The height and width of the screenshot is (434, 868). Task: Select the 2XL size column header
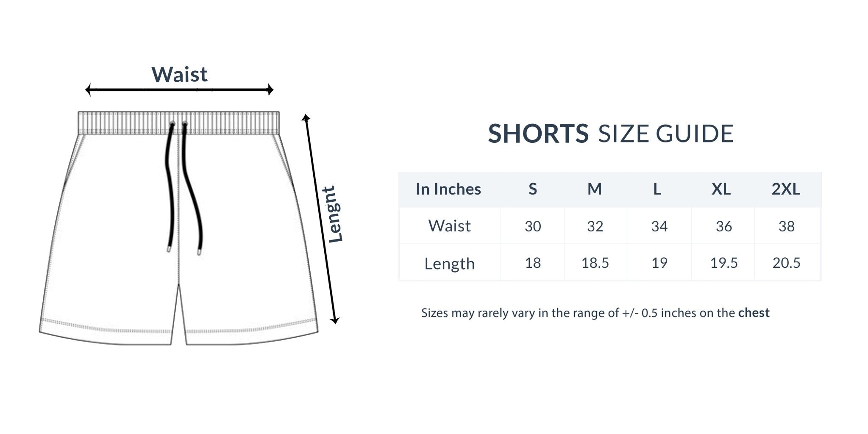click(786, 189)
